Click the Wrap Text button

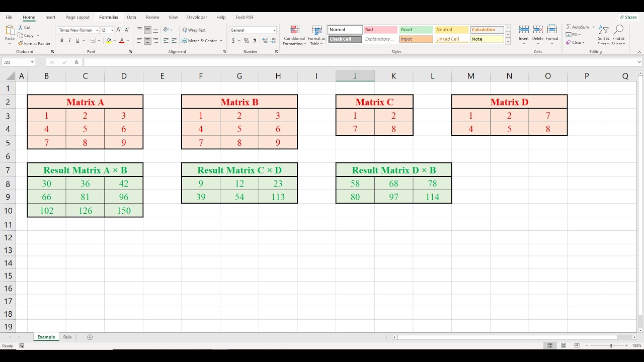(x=194, y=30)
